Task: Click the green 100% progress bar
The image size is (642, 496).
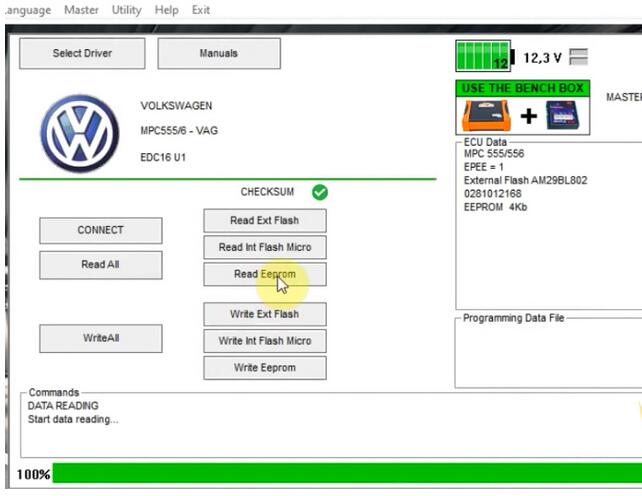Action: pos(347,473)
